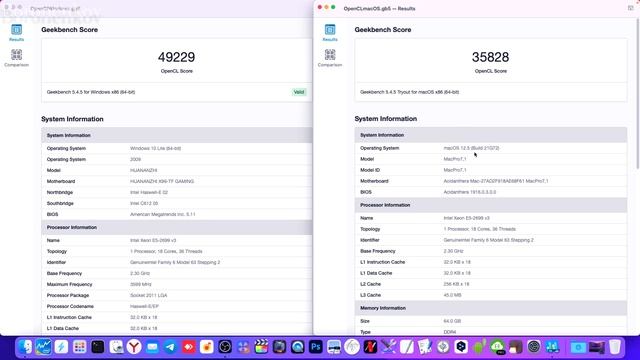Open the blue folder in Dock
Image resolution: width=640 pixels, height=360 pixels.
[578, 347]
